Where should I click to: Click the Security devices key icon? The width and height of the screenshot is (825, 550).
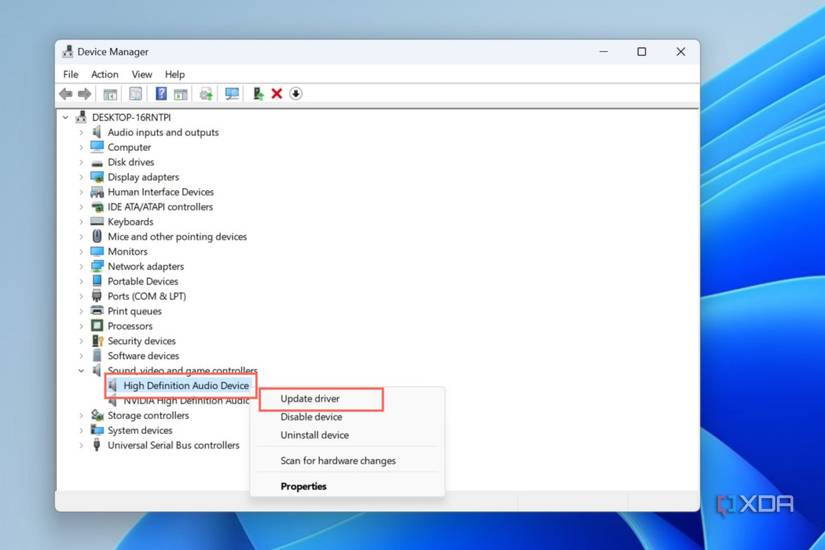[97, 341]
